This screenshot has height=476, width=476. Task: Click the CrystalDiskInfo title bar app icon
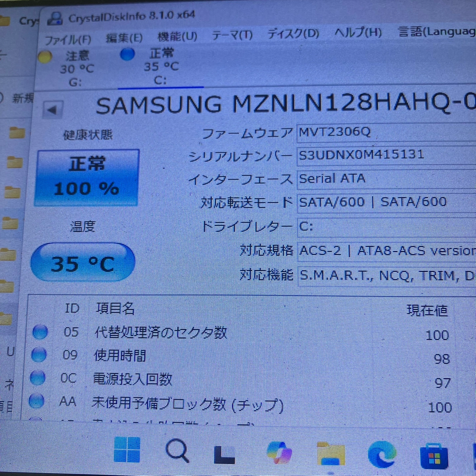[x=55, y=18]
